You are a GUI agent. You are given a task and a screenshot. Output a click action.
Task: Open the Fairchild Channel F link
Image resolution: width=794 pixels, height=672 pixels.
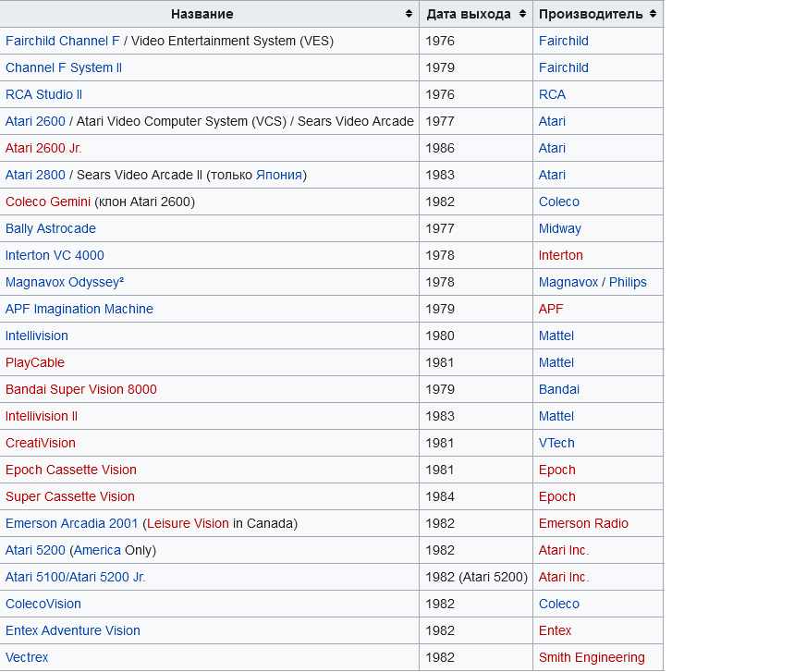tap(62, 41)
